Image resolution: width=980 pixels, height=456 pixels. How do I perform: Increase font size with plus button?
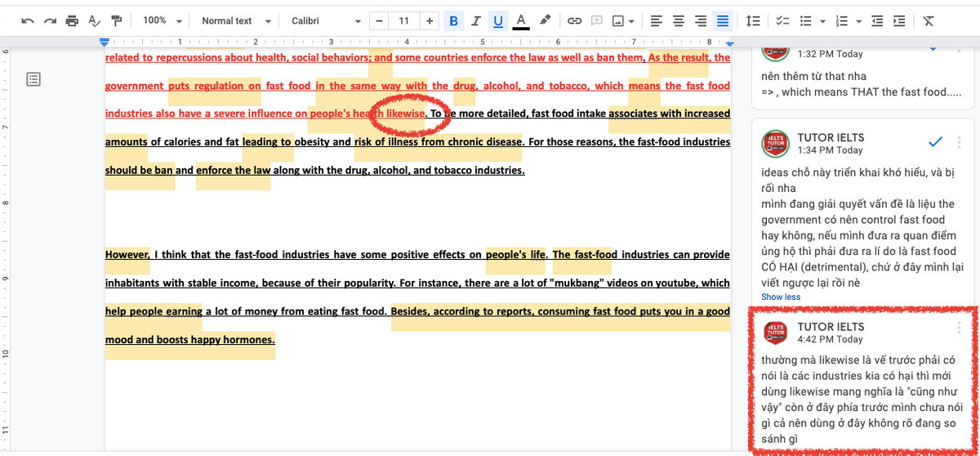(x=430, y=20)
